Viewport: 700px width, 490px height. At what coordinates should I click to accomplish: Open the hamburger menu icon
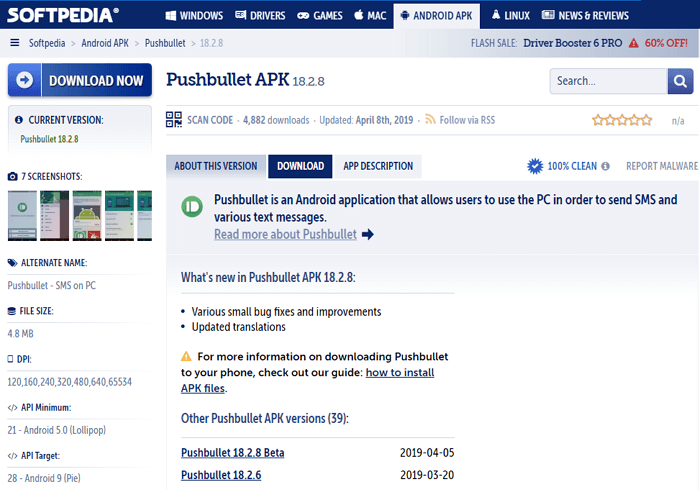[14, 43]
